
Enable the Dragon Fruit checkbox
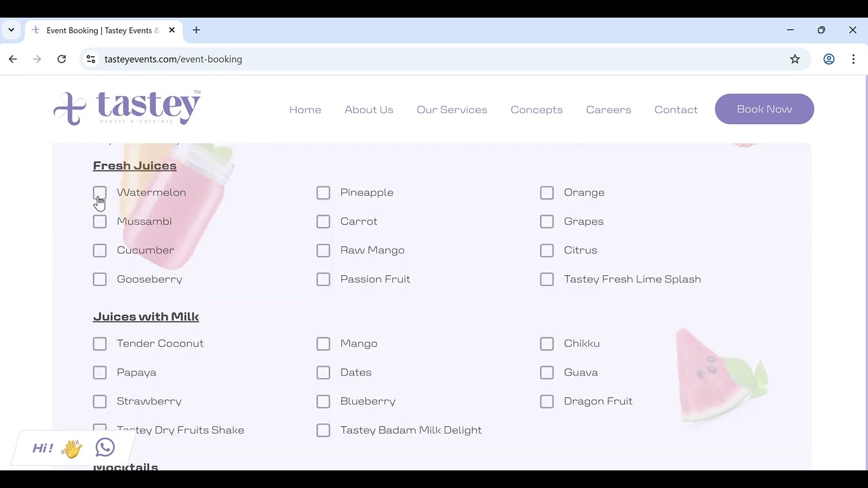pos(547,401)
